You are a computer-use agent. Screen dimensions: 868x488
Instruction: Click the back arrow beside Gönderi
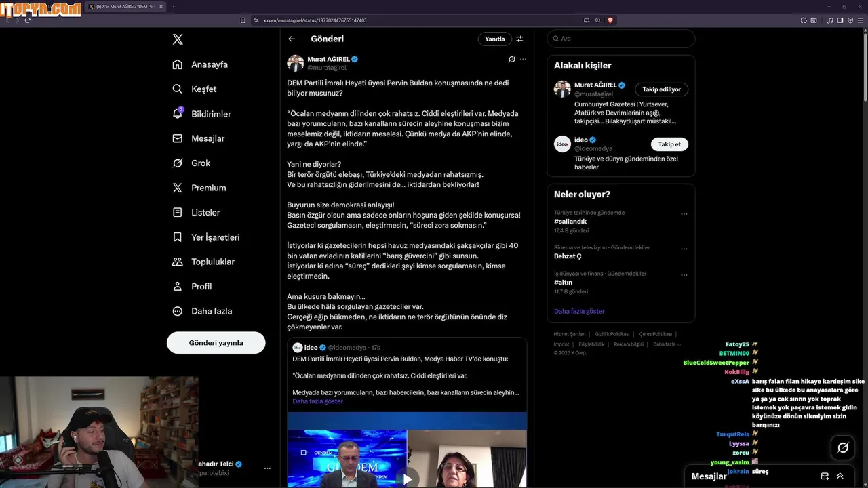pyautogui.click(x=292, y=39)
